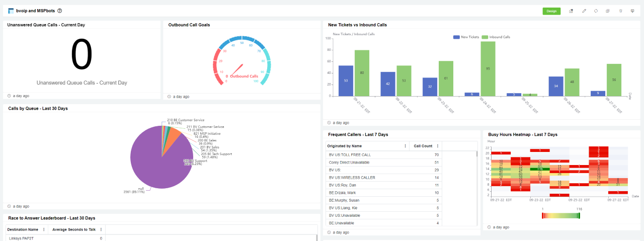Sort by Originated by Name column header

pyautogui.click(x=345, y=146)
